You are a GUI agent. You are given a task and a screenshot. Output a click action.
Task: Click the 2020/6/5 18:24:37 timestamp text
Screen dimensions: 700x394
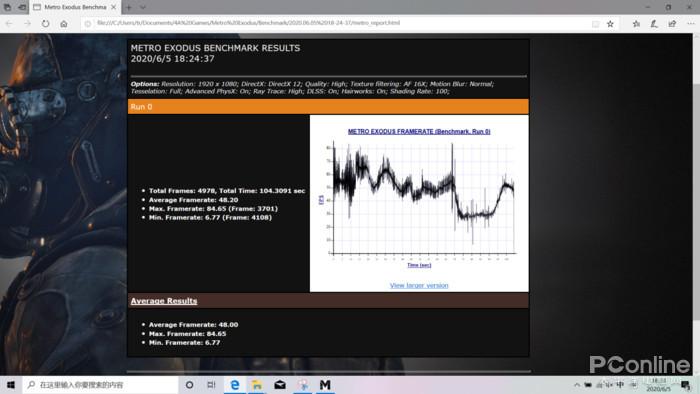point(172,59)
